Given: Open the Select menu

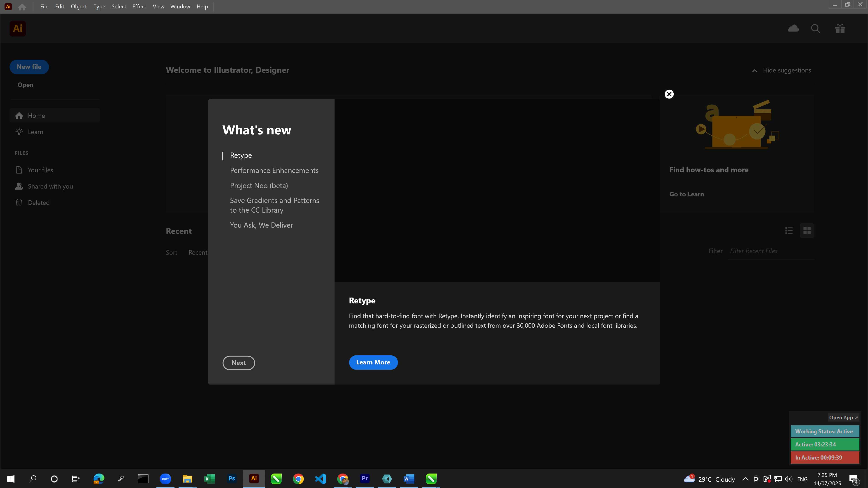Looking at the screenshot, I should point(119,7).
